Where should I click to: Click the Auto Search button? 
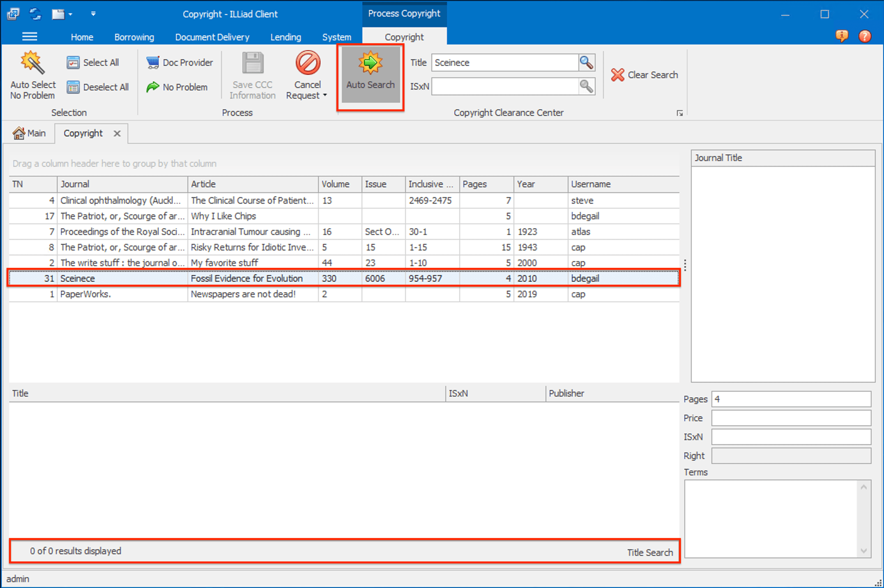(370, 74)
